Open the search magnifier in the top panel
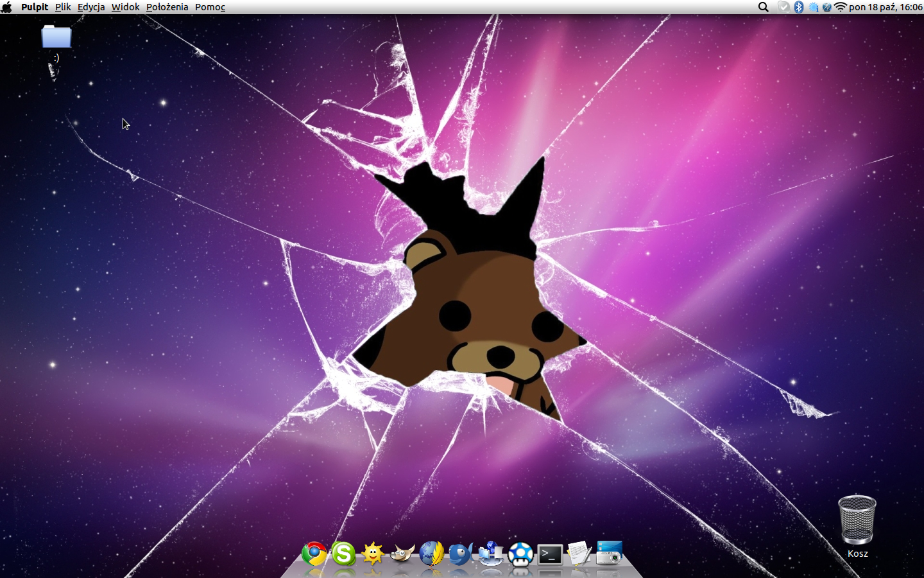This screenshot has height=578, width=924. pyautogui.click(x=764, y=7)
